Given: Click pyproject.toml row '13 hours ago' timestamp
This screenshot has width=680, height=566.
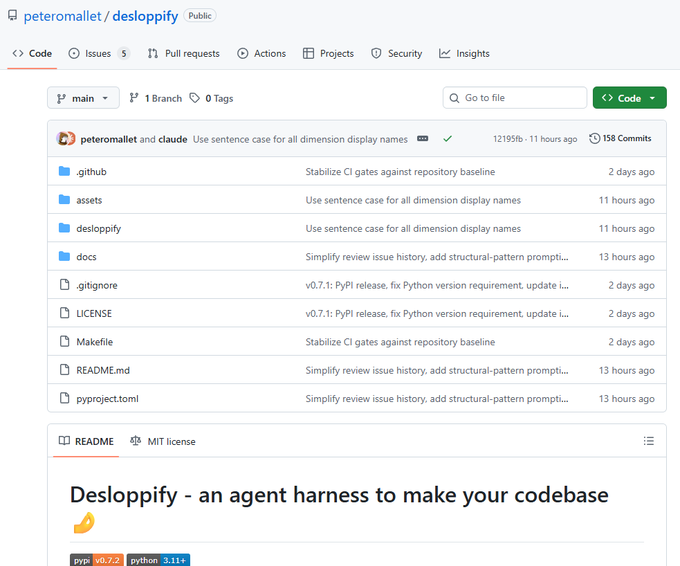Looking at the screenshot, I should [x=627, y=399].
